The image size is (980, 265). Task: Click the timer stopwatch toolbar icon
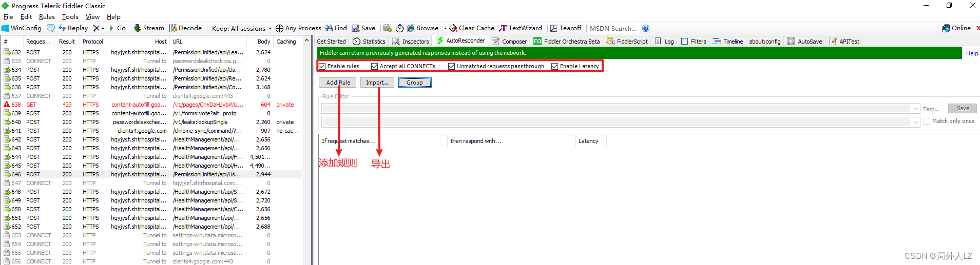(399, 28)
